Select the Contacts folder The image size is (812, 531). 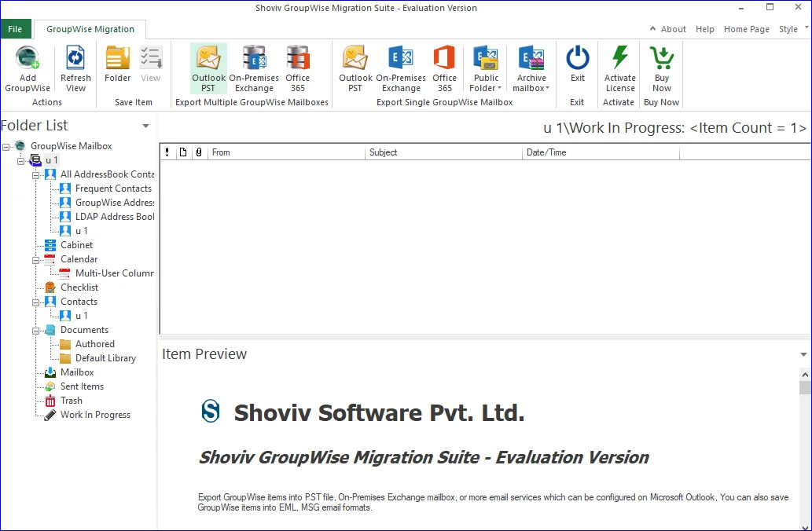pyautogui.click(x=79, y=301)
